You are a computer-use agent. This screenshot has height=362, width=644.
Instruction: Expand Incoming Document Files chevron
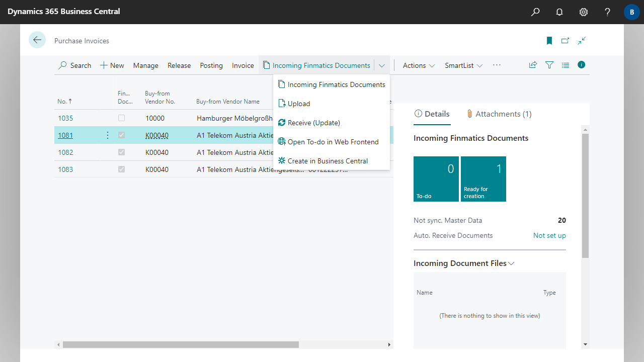(x=511, y=263)
